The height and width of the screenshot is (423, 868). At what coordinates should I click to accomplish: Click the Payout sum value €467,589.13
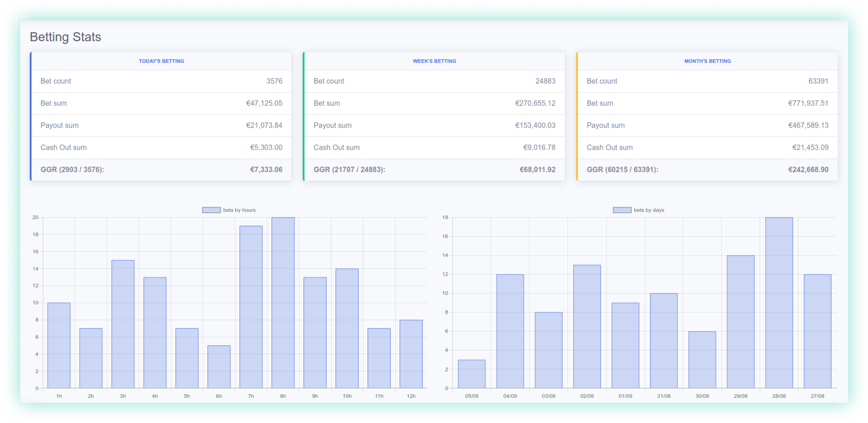(808, 125)
